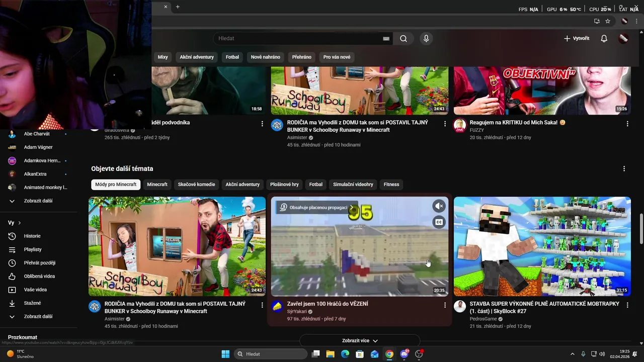Open File Explorer from taskbar

331,354
